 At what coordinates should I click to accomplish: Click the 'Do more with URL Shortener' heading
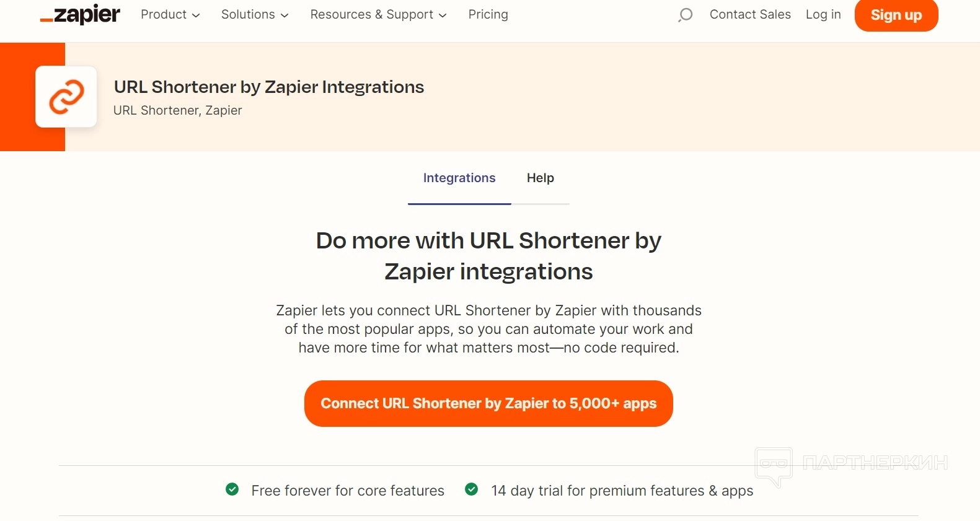click(x=488, y=256)
